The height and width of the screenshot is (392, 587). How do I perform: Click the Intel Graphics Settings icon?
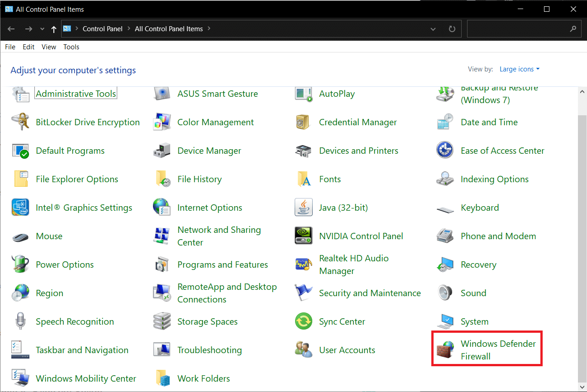20,208
